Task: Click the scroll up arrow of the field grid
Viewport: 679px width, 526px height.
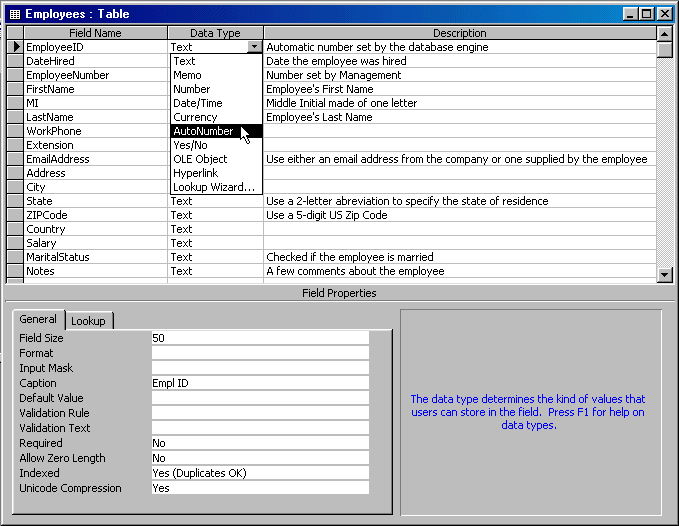Action: tap(665, 33)
